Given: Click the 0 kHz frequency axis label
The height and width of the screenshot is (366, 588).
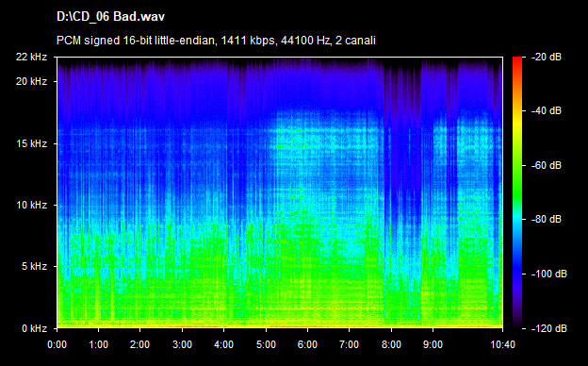Looking at the screenshot, I should (x=34, y=329).
